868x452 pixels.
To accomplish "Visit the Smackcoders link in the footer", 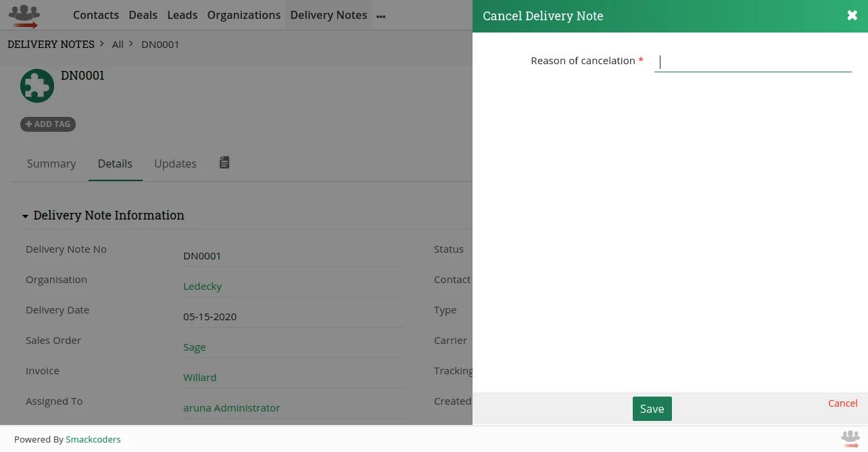I will coord(93,439).
